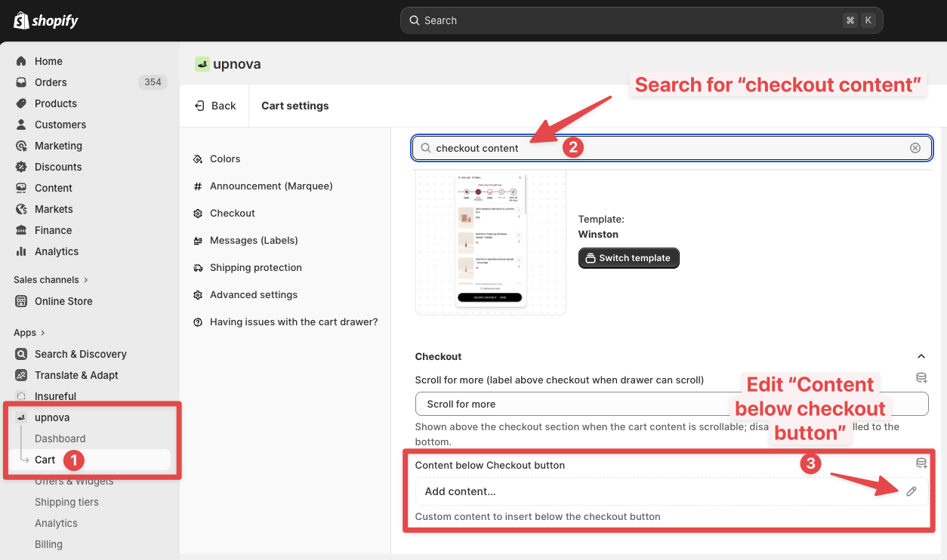The height and width of the screenshot is (560, 947).
Task: Click the Customers person icon
Action: (x=21, y=125)
